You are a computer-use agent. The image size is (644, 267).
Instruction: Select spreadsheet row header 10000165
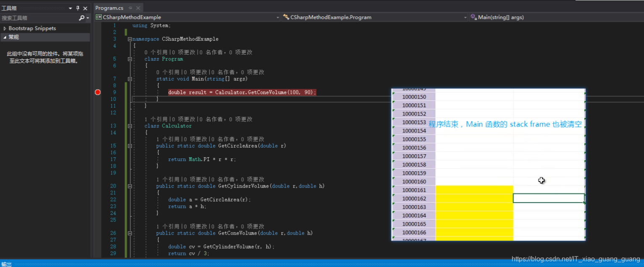(x=414, y=224)
